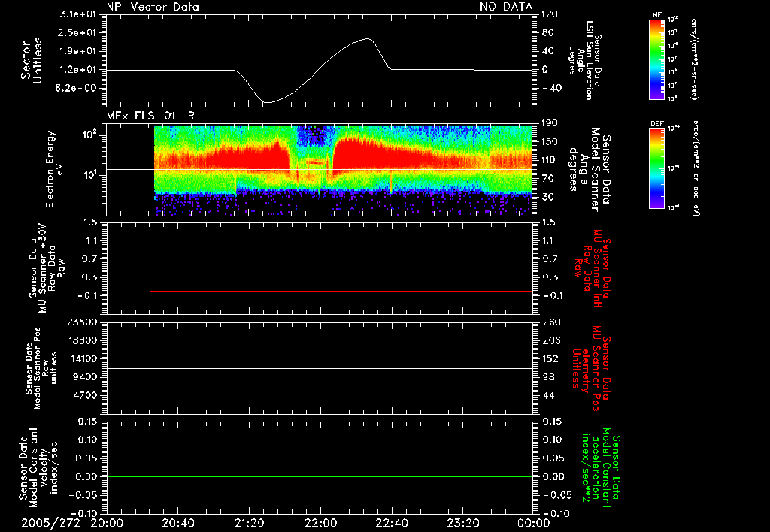
Task: Click the '14100' scanner position tick value
Action: [x=81, y=358]
